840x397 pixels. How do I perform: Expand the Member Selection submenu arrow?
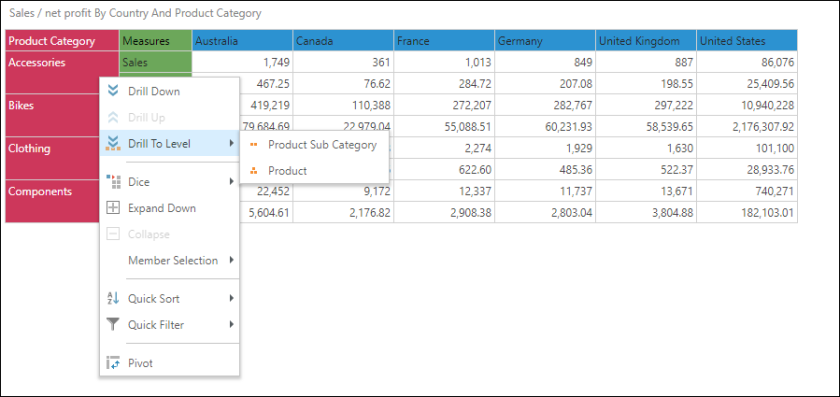(231, 260)
